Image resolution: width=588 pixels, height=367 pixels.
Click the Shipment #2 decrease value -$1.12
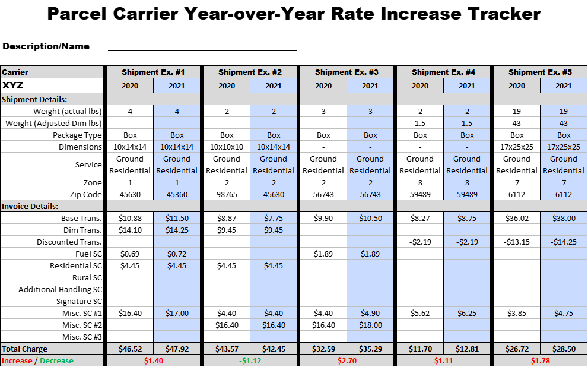(250, 361)
